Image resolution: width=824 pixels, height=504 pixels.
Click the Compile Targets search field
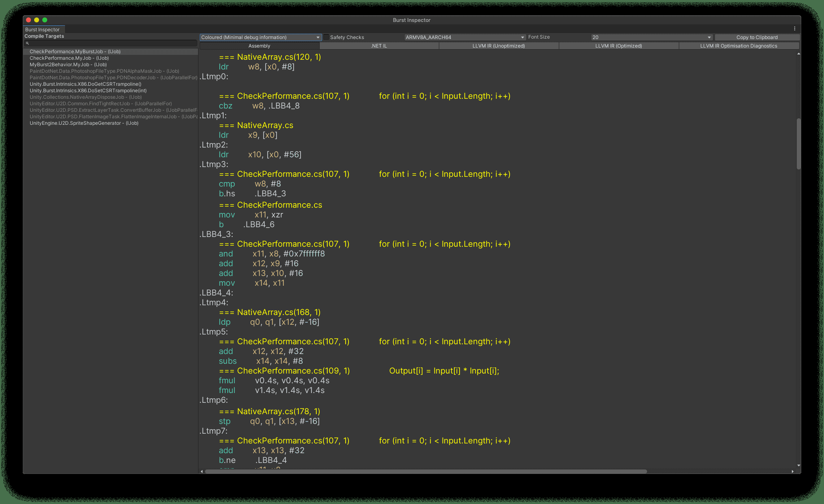[x=110, y=43]
